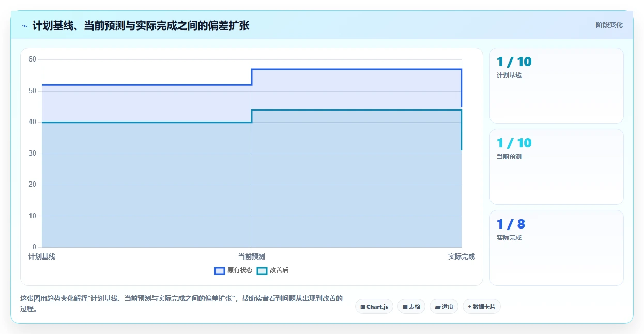Click the 表格 tag icon
This screenshot has width=644, height=334.
point(405,307)
